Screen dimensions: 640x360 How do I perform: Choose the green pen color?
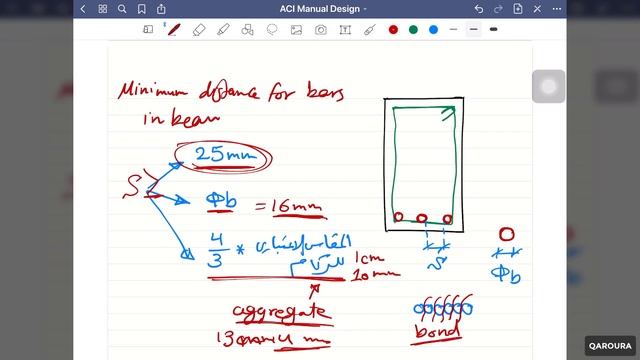coord(413,29)
